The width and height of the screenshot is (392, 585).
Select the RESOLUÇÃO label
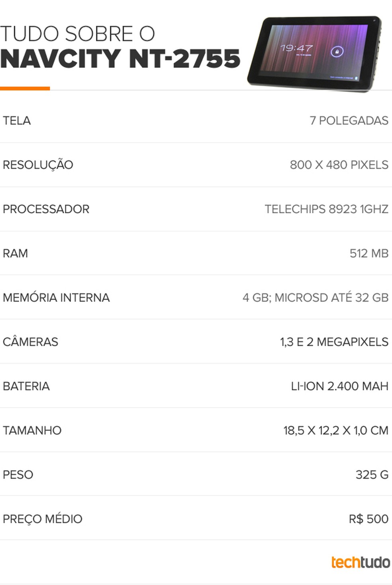click(38, 165)
